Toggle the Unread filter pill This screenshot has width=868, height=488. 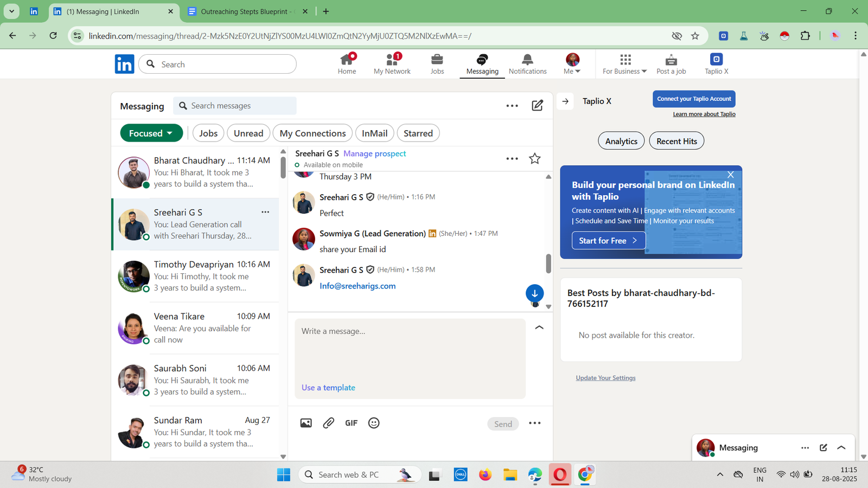248,133
